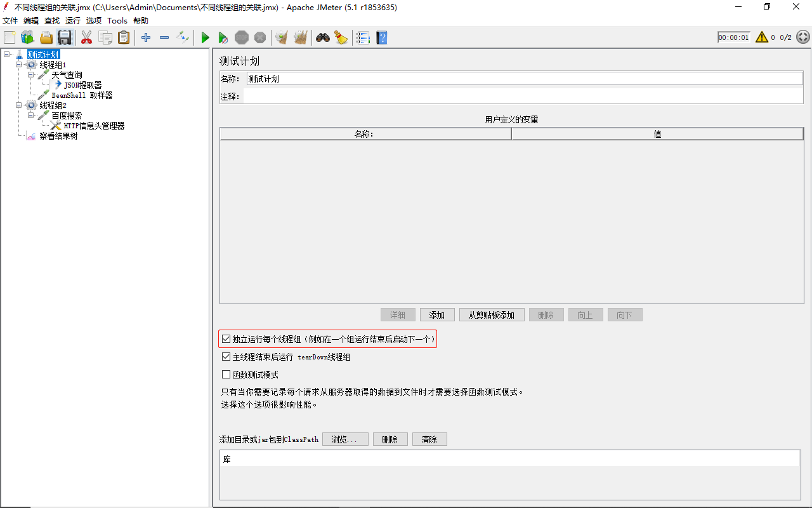The height and width of the screenshot is (508, 812).
Task: Open Help with question mark icon
Action: [x=381, y=37]
